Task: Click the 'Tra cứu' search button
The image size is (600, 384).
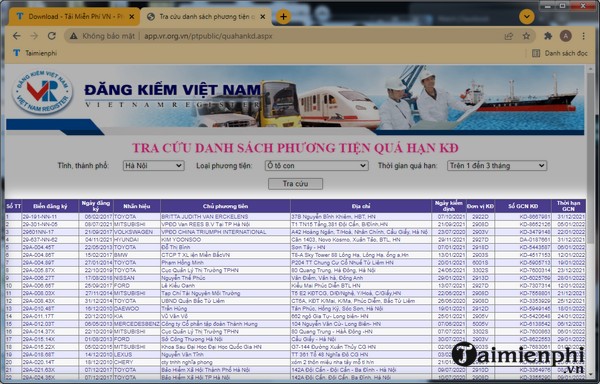Action: (x=295, y=184)
